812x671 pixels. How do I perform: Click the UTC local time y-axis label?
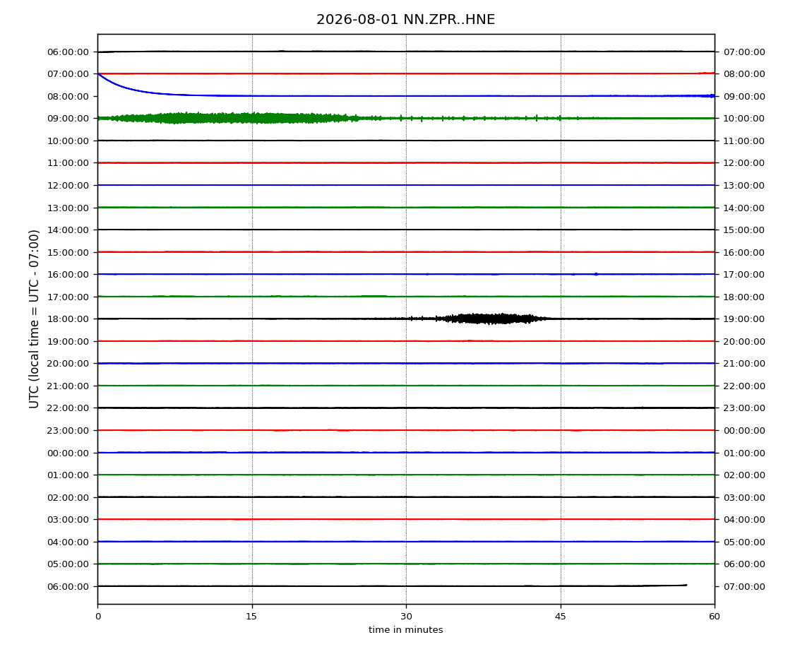click(x=34, y=319)
